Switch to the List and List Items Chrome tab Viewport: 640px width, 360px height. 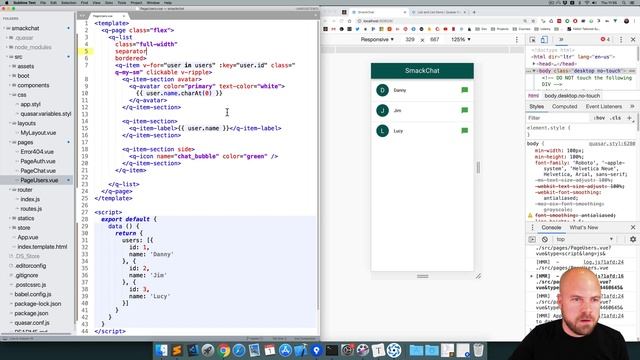pos(438,12)
